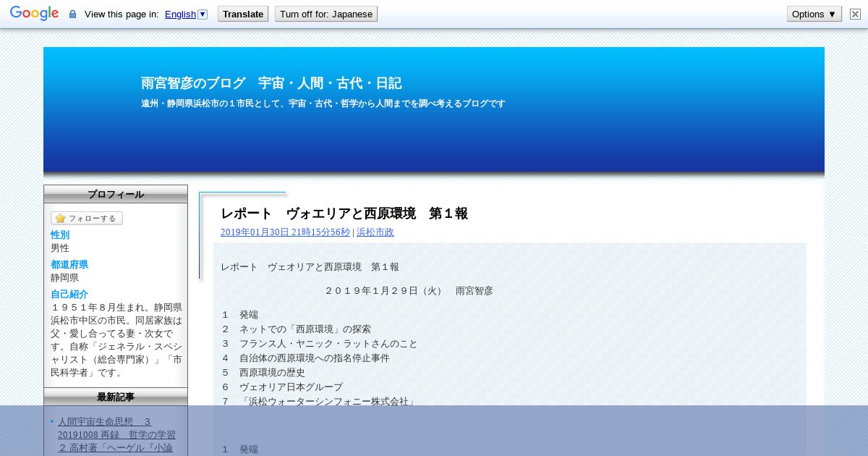
Task: Click the 静岡県 prefecture value
Action: pyautogui.click(x=65, y=278)
